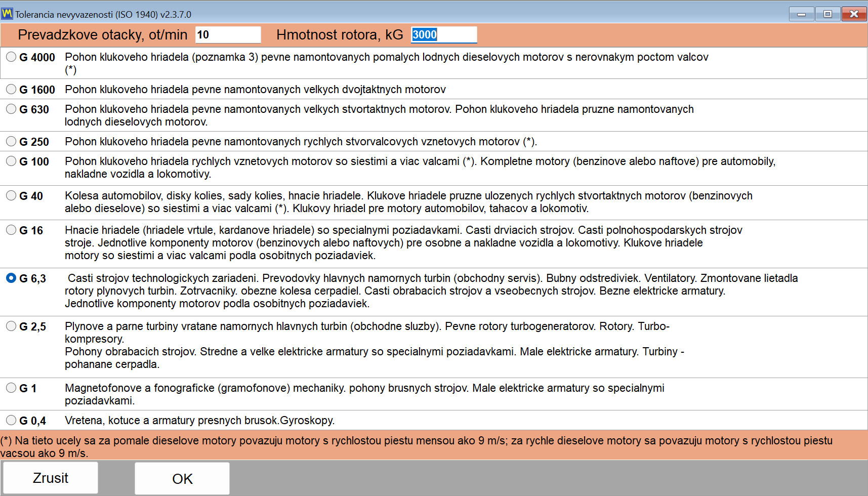The width and height of the screenshot is (868, 496).
Task: Choose the G 630 tolerance class
Action: point(11,109)
